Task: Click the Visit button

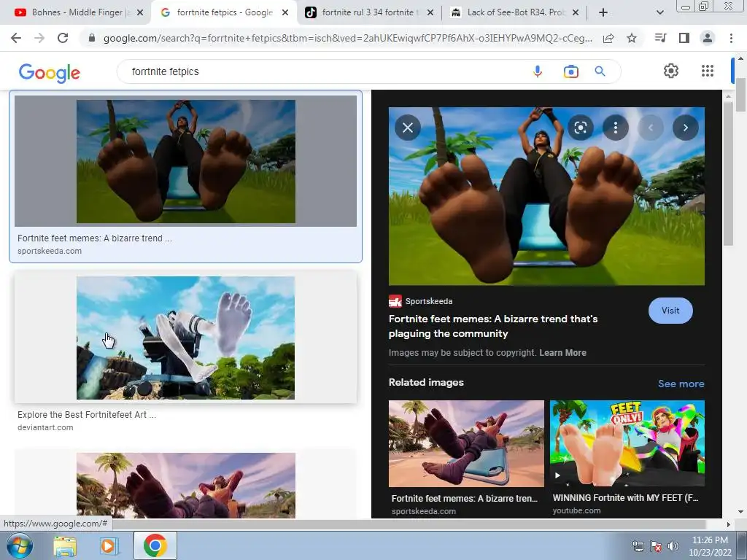Action: coord(670,311)
